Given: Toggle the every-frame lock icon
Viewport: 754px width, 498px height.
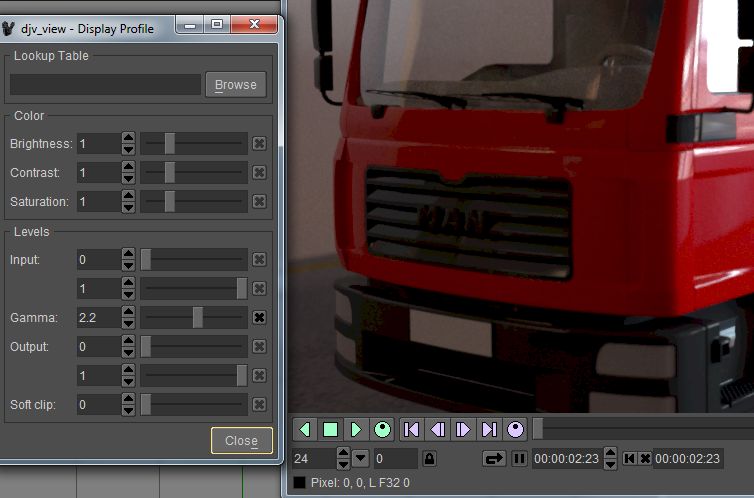Looking at the screenshot, I should pos(429,458).
